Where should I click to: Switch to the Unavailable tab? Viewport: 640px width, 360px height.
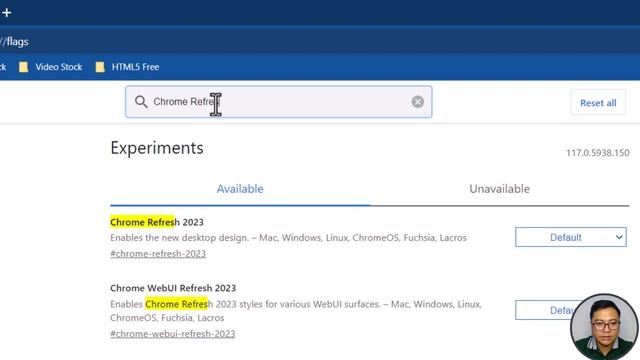tap(499, 189)
